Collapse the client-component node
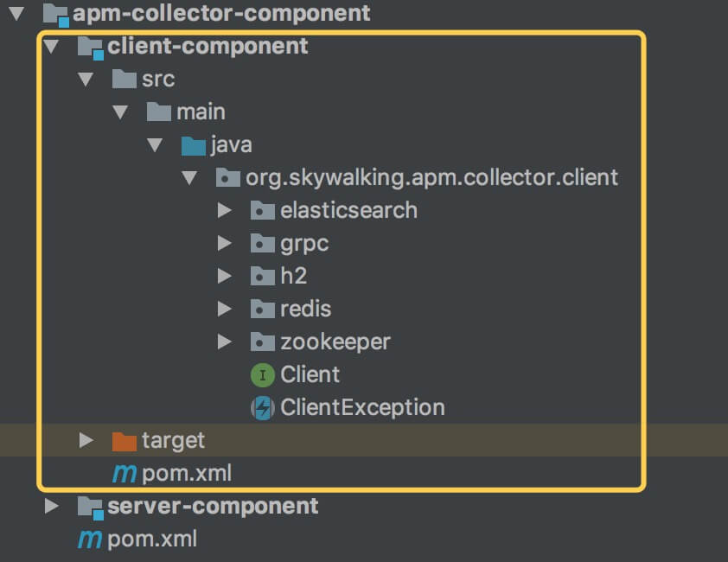 coord(51,47)
